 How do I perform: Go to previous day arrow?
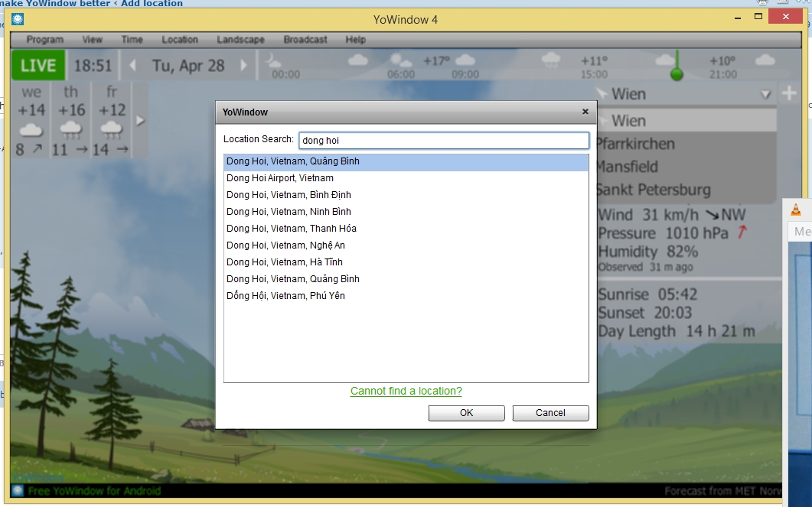click(x=132, y=65)
